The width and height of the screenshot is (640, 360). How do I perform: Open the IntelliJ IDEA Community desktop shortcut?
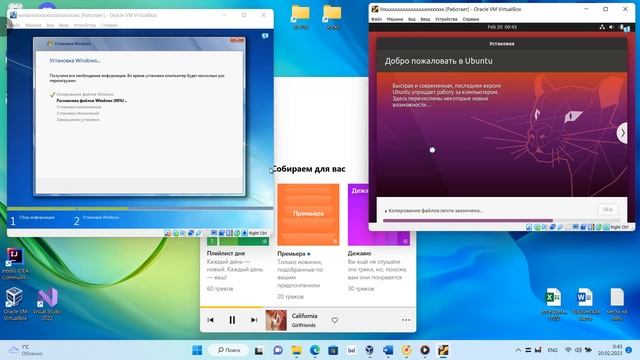15,263
